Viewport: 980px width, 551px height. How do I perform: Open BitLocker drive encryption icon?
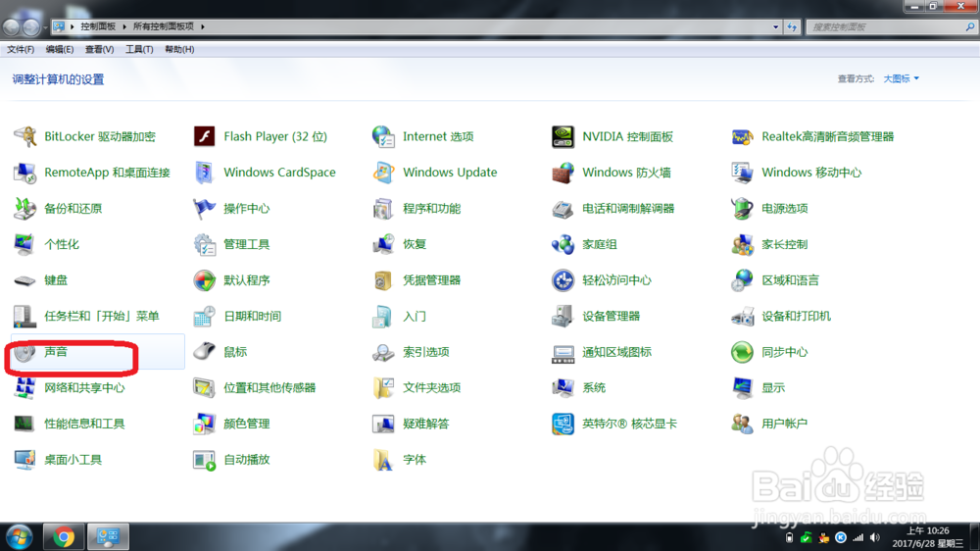[25, 136]
